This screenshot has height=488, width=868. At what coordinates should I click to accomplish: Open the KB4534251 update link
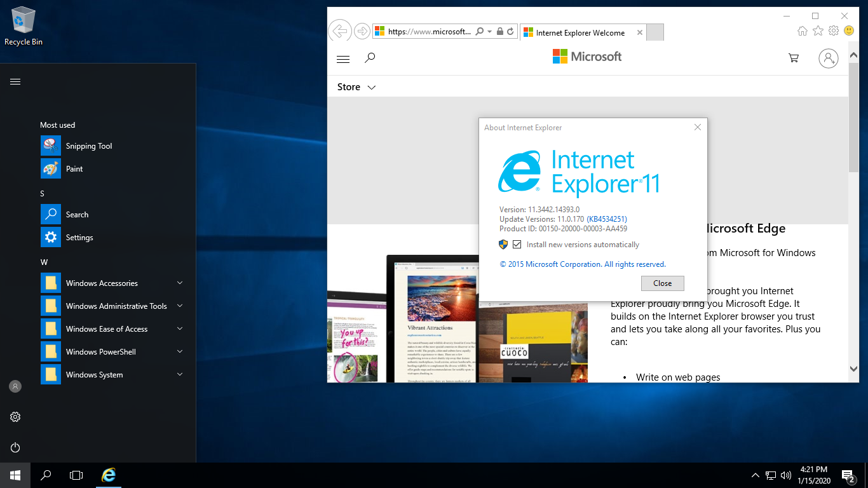[x=607, y=219]
